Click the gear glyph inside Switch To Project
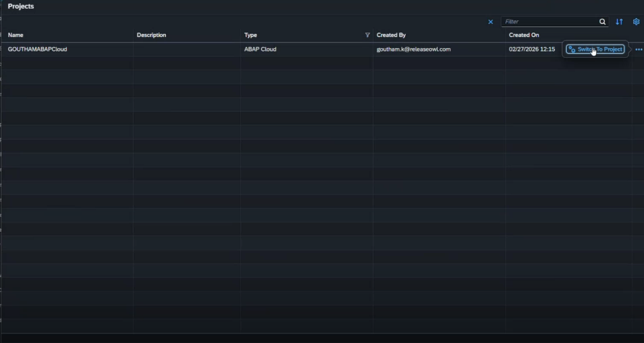The width and height of the screenshot is (644, 343). pyautogui.click(x=572, y=49)
